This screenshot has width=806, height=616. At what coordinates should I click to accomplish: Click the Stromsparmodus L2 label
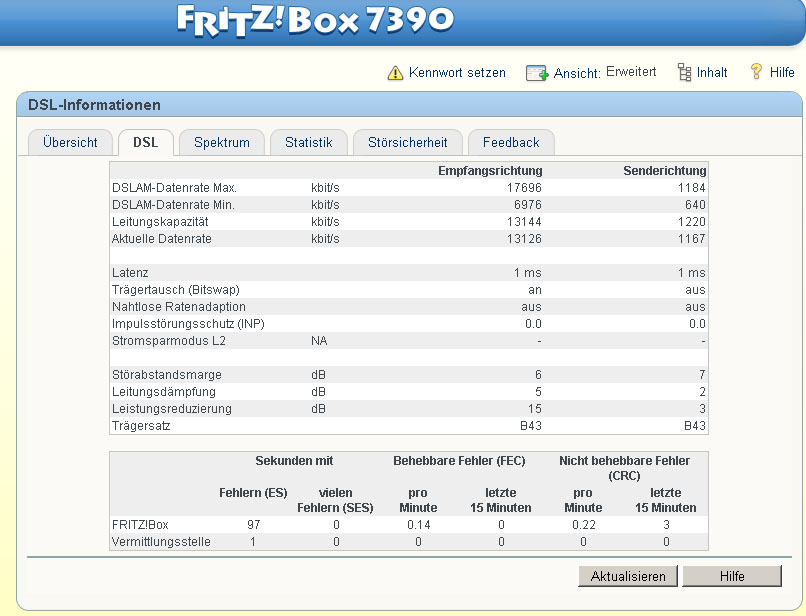[x=169, y=340]
